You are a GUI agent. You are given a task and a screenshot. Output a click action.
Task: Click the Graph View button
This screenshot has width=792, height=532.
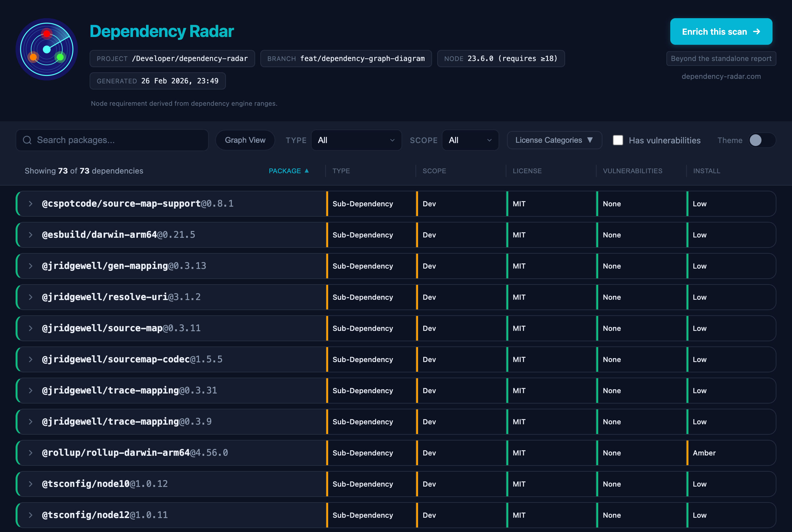[245, 140]
